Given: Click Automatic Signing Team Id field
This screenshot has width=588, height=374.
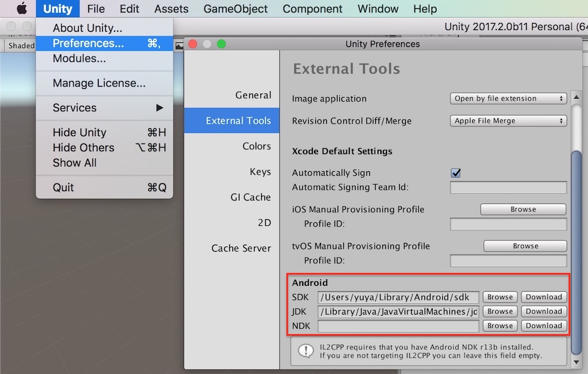Looking at the screenshot, I should [508, 187].
